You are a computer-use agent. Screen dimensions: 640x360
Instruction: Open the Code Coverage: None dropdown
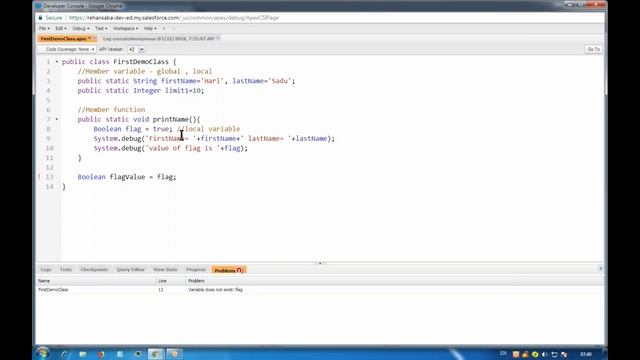67,49
